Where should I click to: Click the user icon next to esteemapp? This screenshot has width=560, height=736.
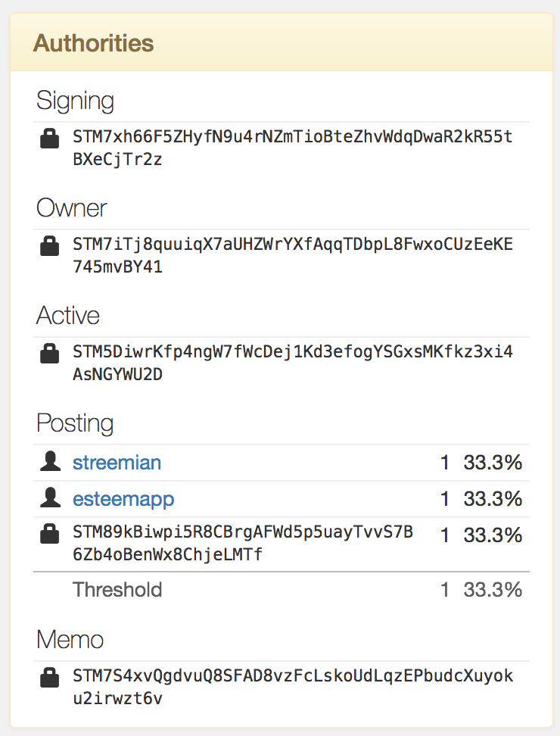[x=50, y=498]
